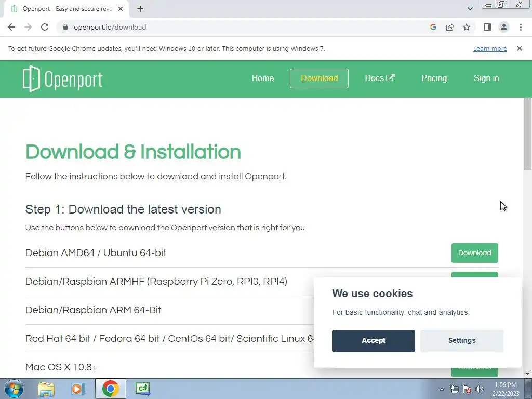Open the Chrome side panel
Image resolution: width=532 pixels, height=399 pixels.
tap(487, 27)
